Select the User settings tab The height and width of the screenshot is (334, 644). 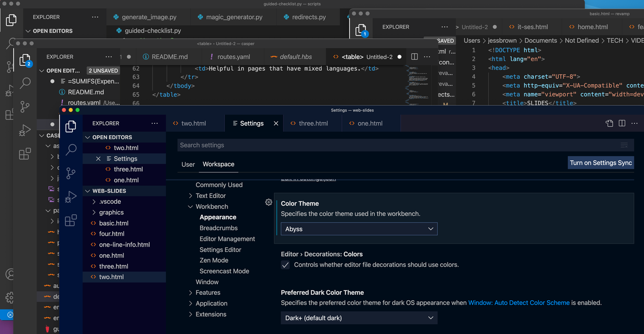(188, 164)
